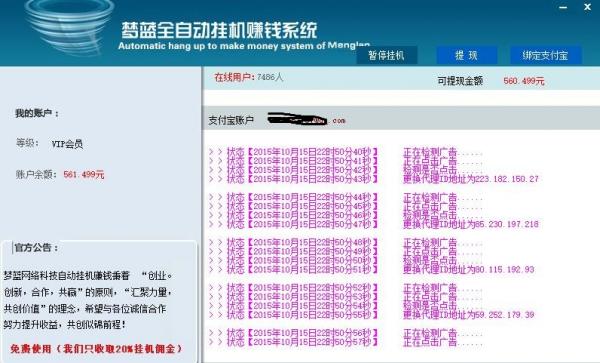The image size is (600, 363).
Task: Click the 暂停挂机 pause button
Action: click(386, 55)
